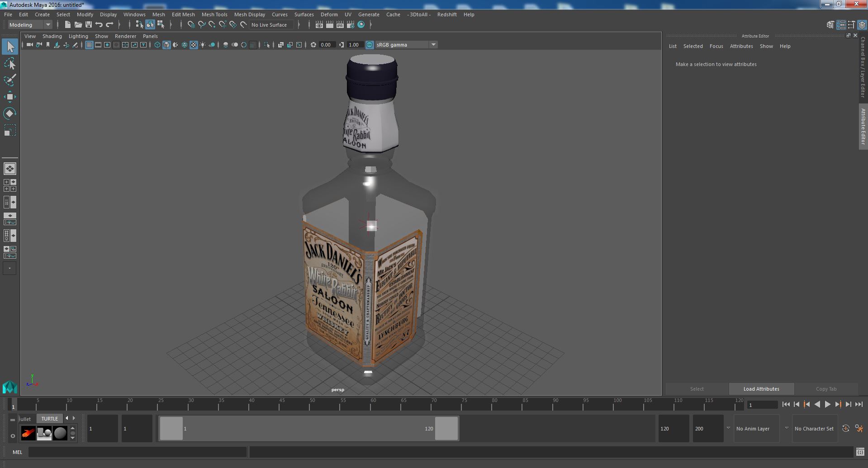Toggle film gate display

point(98,45)
